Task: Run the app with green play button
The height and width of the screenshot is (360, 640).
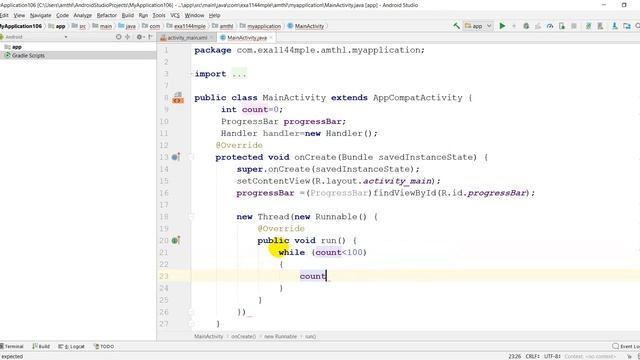Action: tap(502, 26)
